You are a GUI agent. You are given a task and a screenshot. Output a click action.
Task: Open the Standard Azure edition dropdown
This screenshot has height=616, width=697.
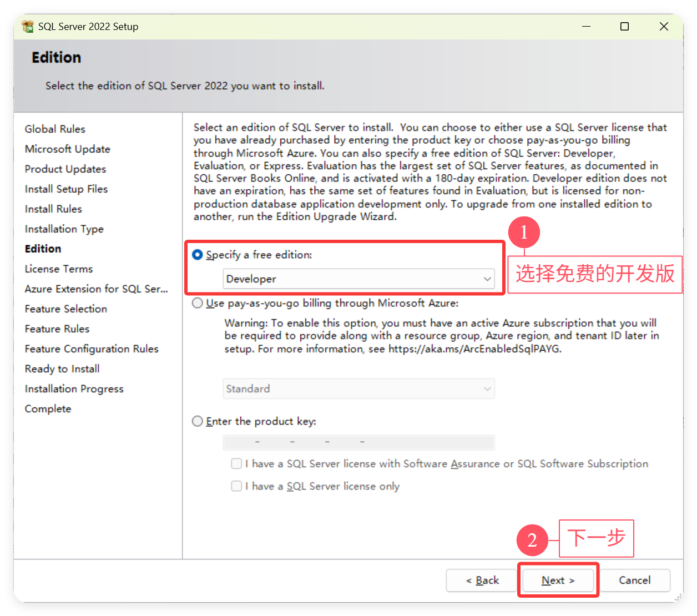pos(358,388)
